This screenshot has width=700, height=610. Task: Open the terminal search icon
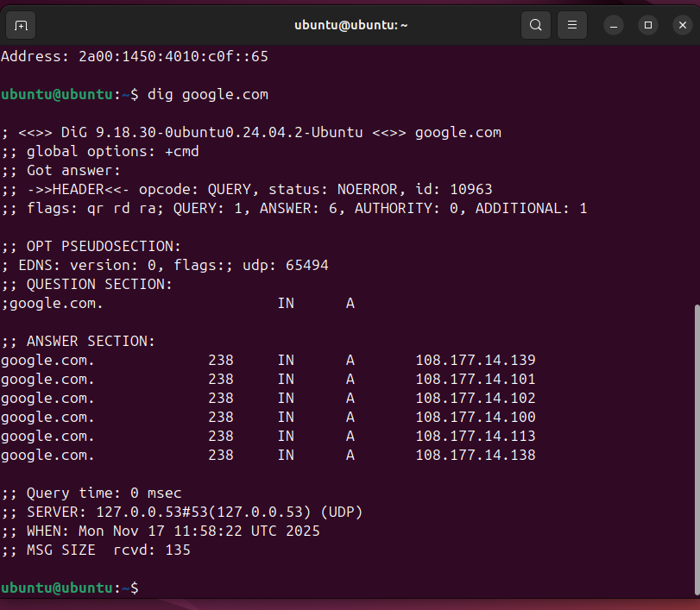(536, 25)
